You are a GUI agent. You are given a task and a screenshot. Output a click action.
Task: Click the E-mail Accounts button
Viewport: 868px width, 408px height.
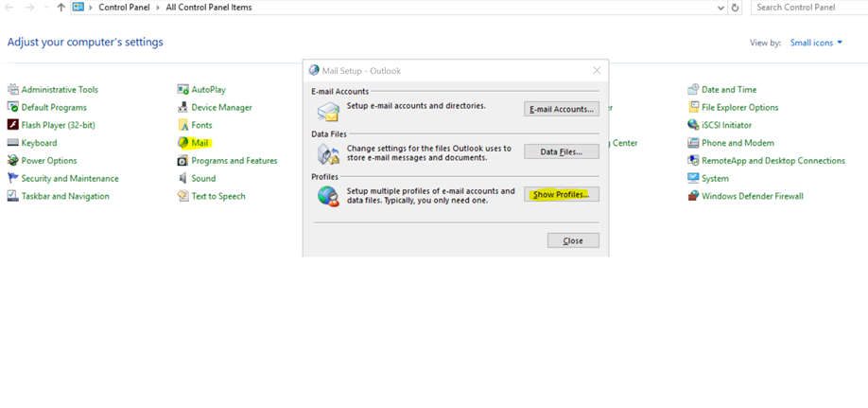coord(562,109)
